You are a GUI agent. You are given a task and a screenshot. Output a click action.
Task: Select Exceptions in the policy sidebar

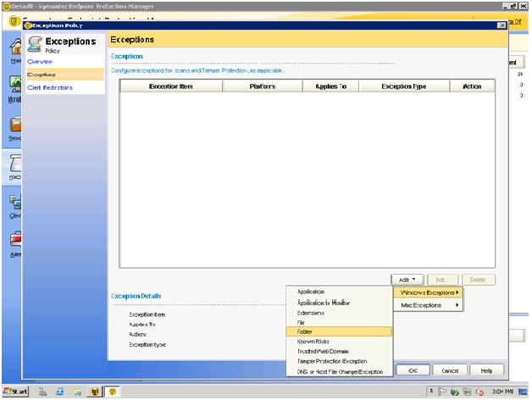click(x=65, y=75)
